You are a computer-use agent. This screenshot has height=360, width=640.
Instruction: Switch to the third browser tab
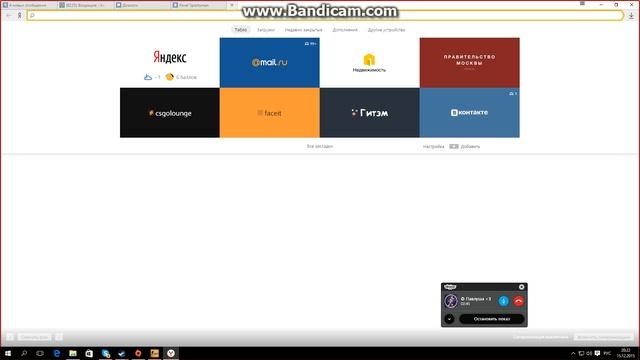142,5
